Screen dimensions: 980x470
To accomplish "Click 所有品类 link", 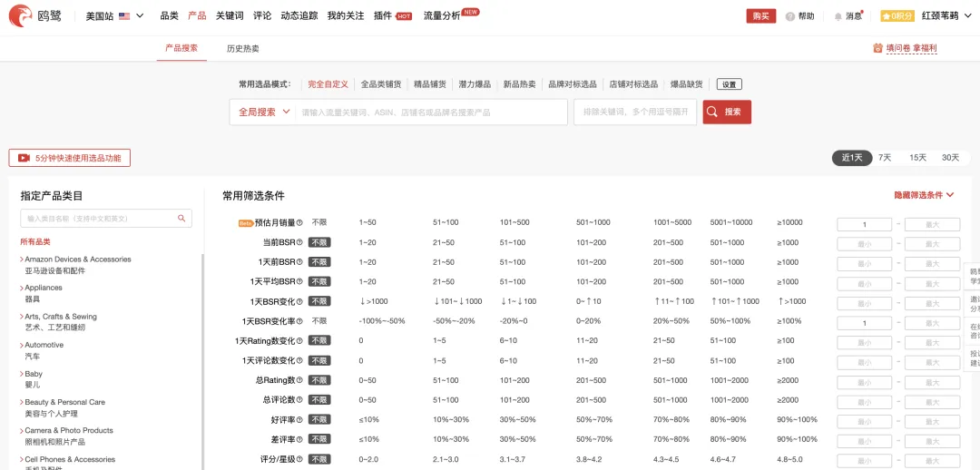I will 35,242.
